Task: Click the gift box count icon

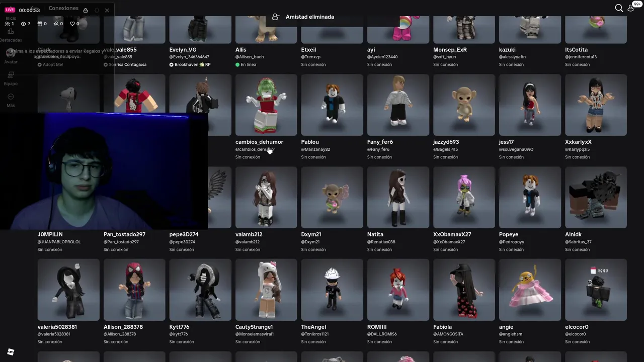Action: [40, 24]
